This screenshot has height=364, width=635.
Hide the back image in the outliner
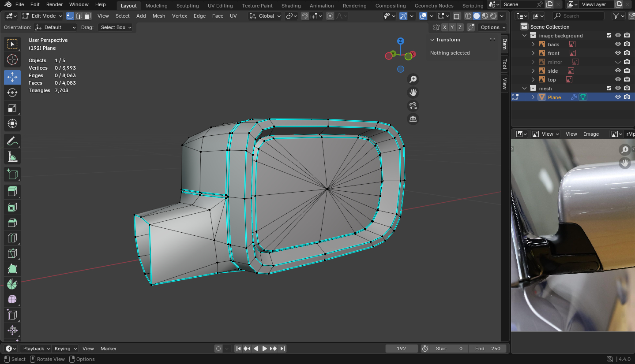pyautogui.click(x=618, y=45)
